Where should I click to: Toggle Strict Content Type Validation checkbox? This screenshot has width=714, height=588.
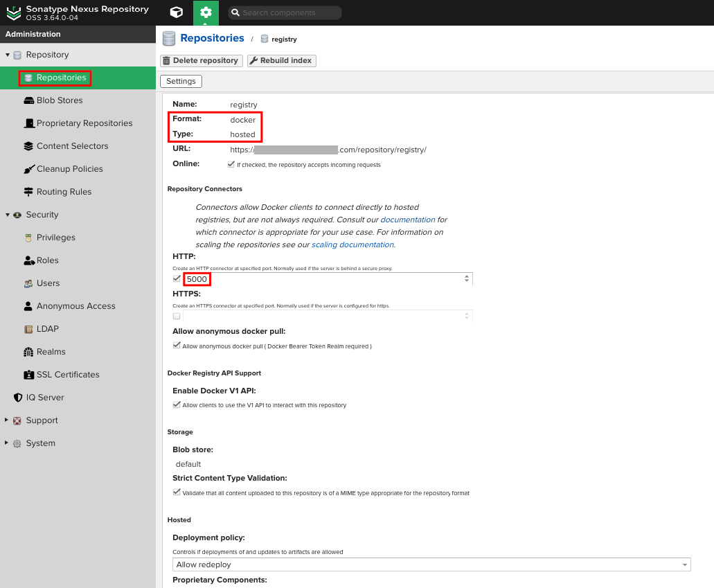177,492
